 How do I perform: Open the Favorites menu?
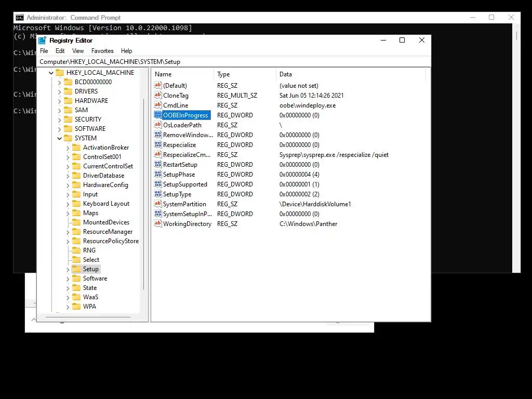[102, 51]
